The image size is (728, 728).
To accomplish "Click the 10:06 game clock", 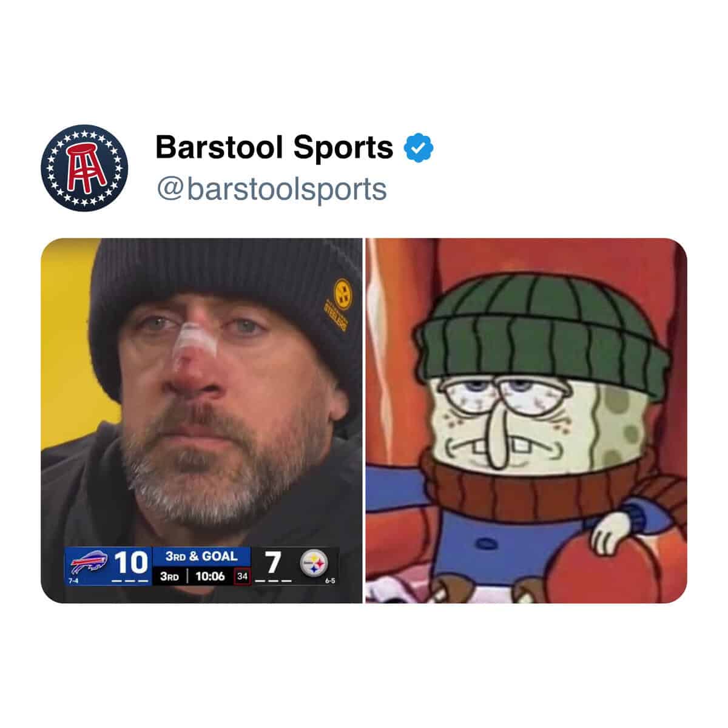I will click(x=211, y=576).
